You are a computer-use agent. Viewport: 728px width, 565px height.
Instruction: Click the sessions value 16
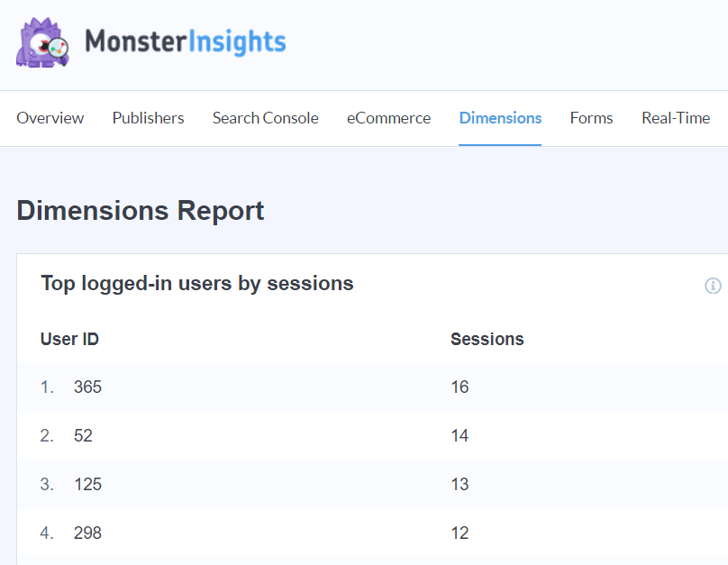(460, 387)
